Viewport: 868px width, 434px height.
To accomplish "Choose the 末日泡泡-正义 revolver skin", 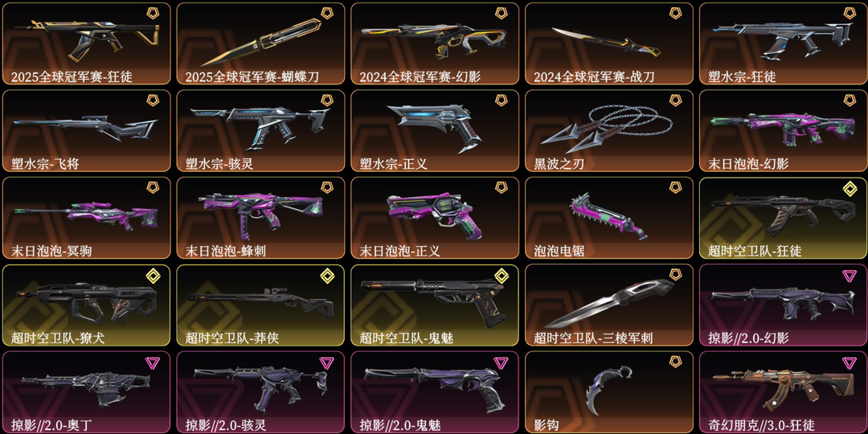I will click(x=435, y=218).
